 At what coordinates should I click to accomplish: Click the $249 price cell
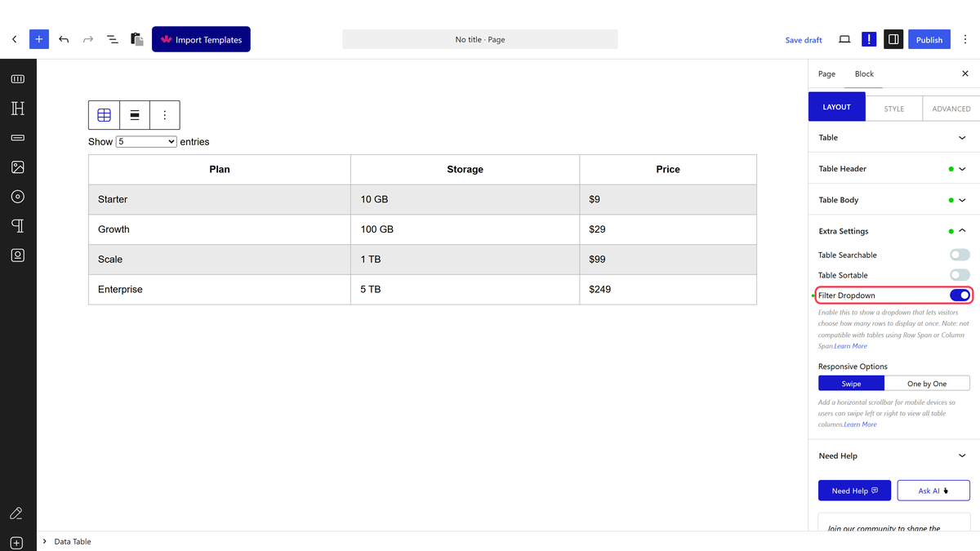click(x=668, y=289)
